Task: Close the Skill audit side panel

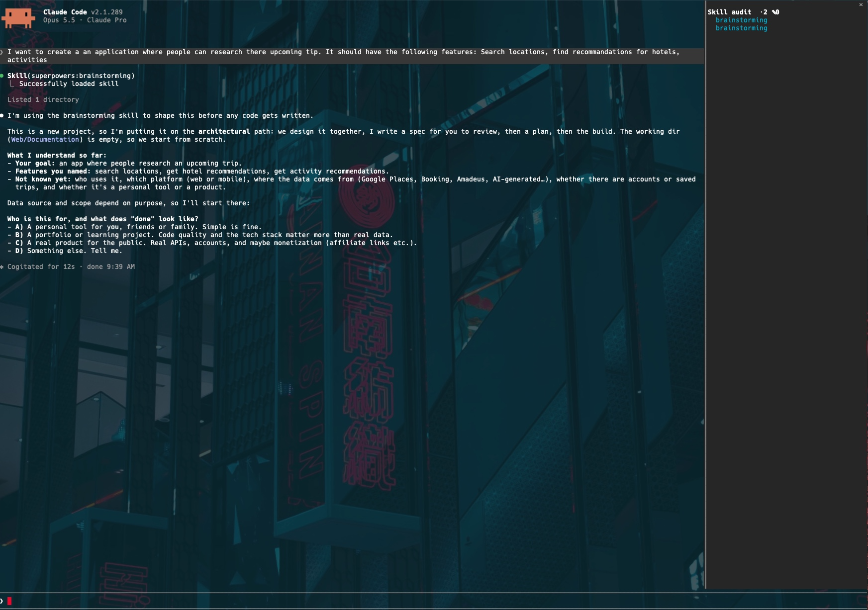Action: pos(861,4)
